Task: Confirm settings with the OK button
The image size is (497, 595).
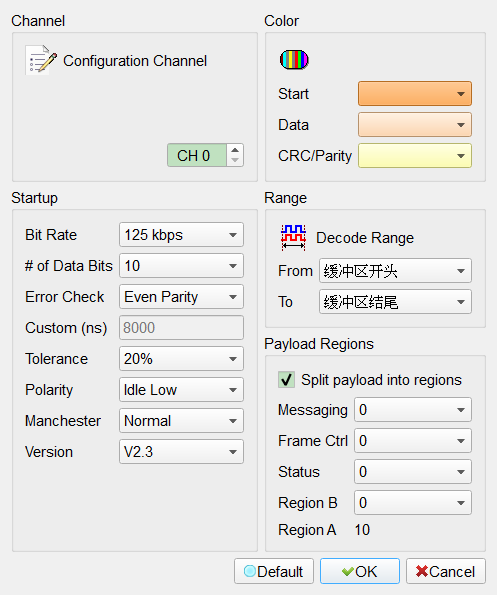Action: [x=360, y=571]
